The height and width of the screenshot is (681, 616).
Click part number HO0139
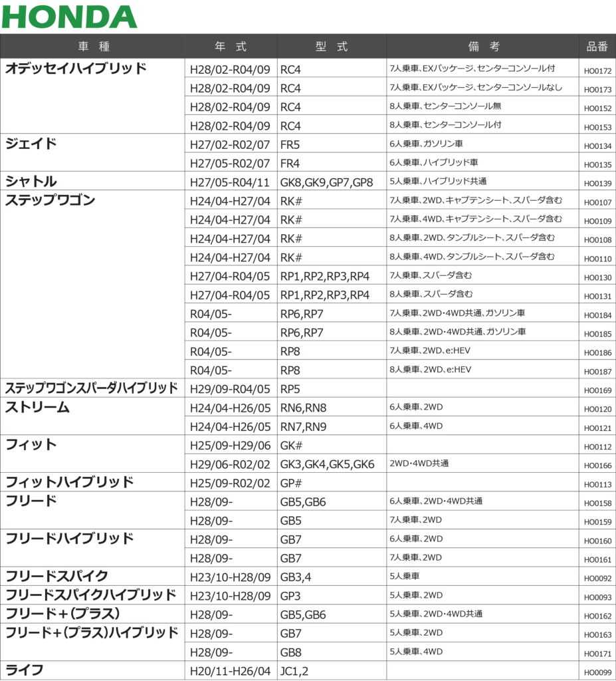coord(597,183)
